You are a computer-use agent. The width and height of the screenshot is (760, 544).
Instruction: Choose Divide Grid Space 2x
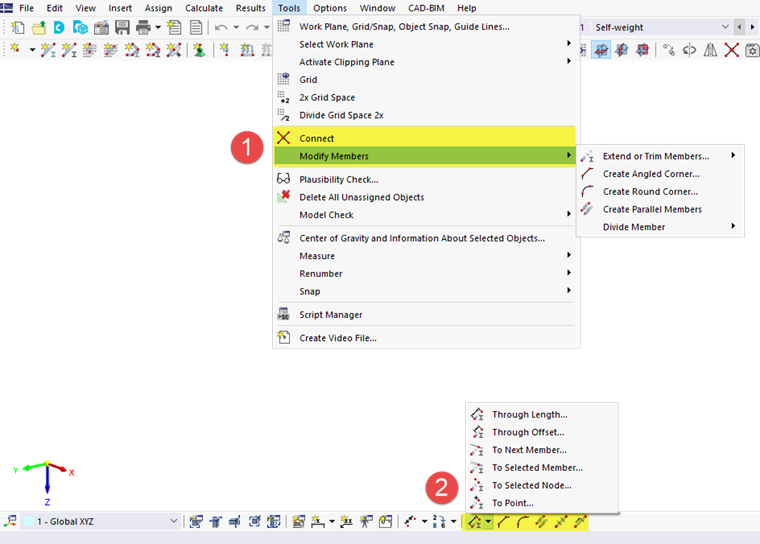(426, 115)
